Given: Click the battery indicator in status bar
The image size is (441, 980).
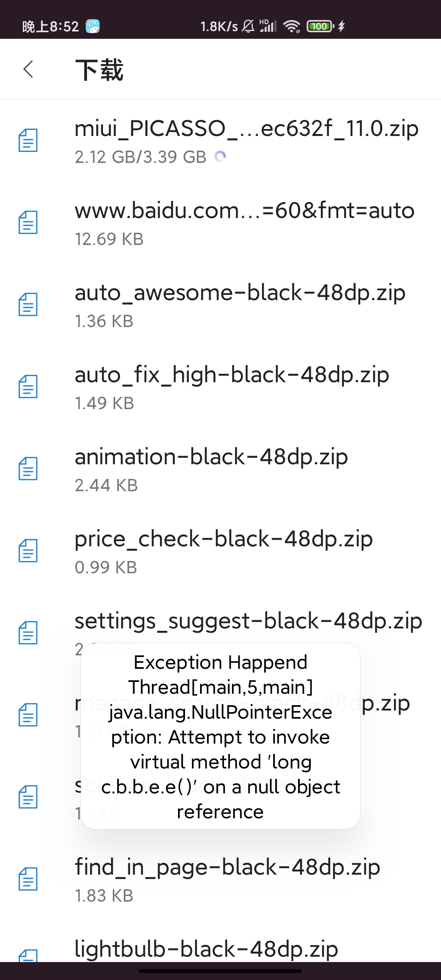Looking at the screenshot, I should pos(320,25).
